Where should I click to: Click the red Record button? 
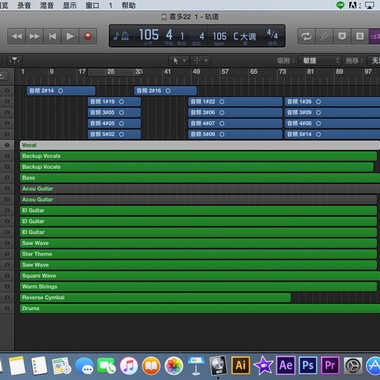tap(88, 36)
